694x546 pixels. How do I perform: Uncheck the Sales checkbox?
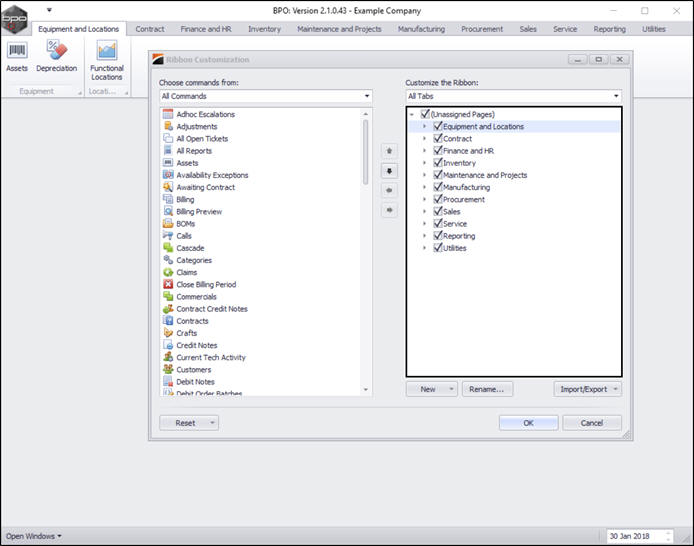click(438, 211)
